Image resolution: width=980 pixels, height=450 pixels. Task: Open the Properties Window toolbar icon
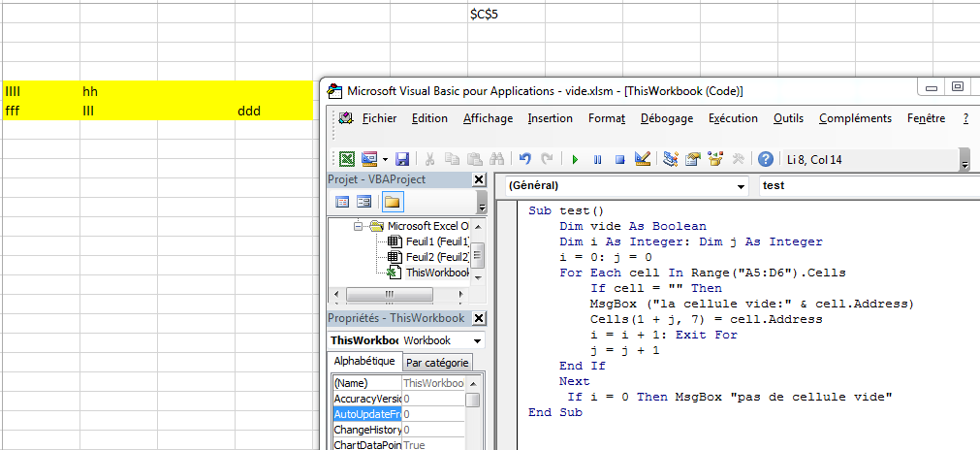coord(692,159)
